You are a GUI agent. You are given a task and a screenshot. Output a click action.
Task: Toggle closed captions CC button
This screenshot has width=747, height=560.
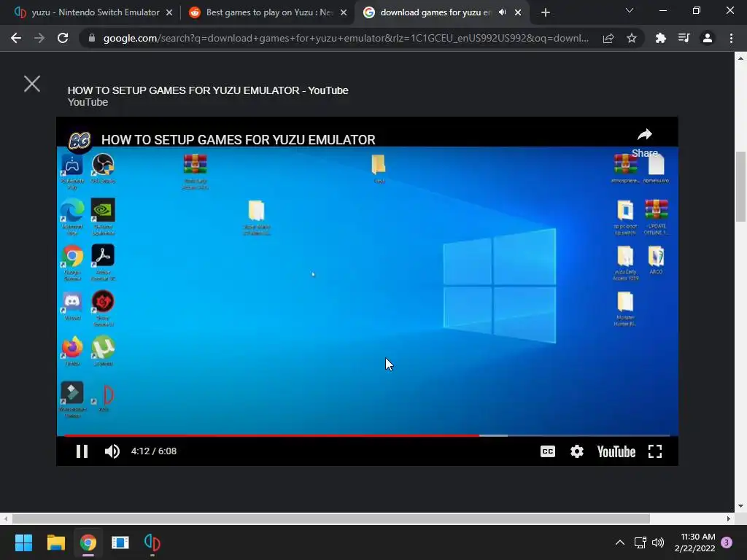tap(547, 451)
